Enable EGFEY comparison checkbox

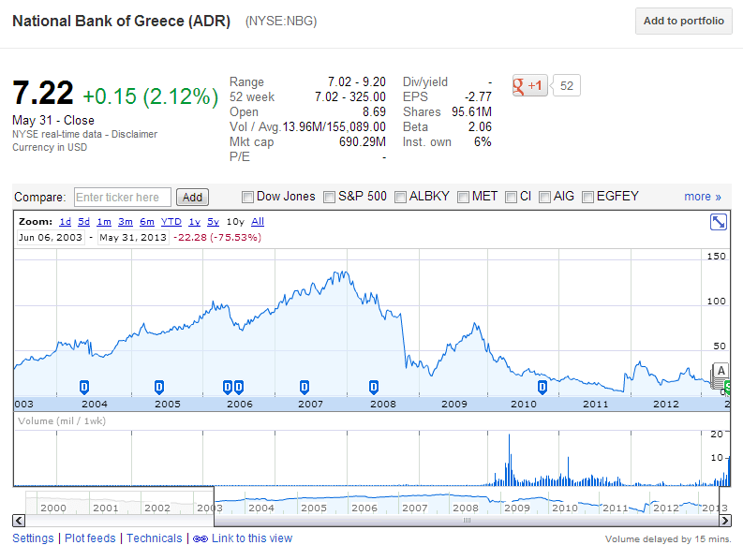[x=587, y=197]
